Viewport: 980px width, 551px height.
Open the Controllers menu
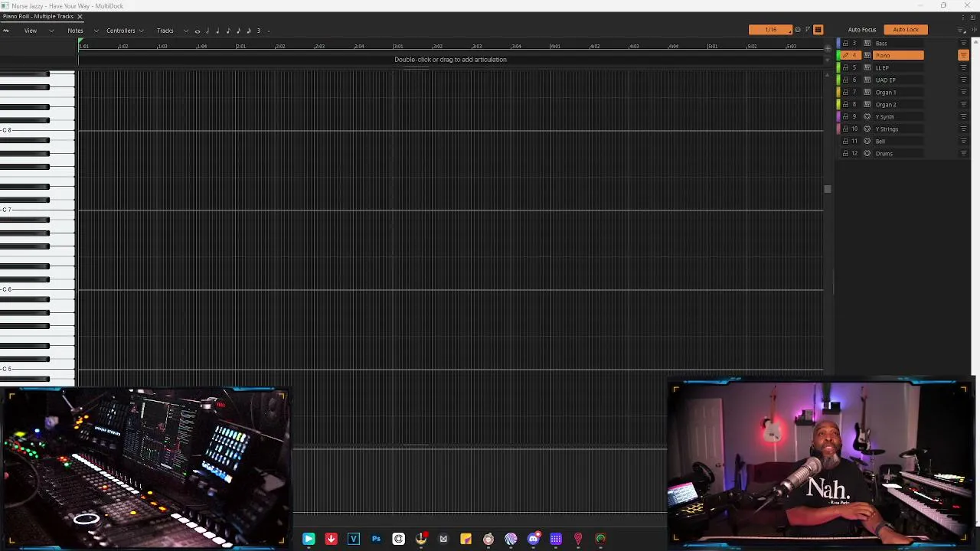(121, 31)
